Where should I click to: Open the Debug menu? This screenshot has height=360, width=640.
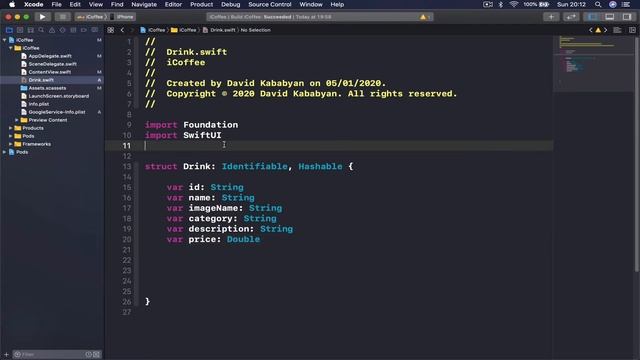point(231,4)
